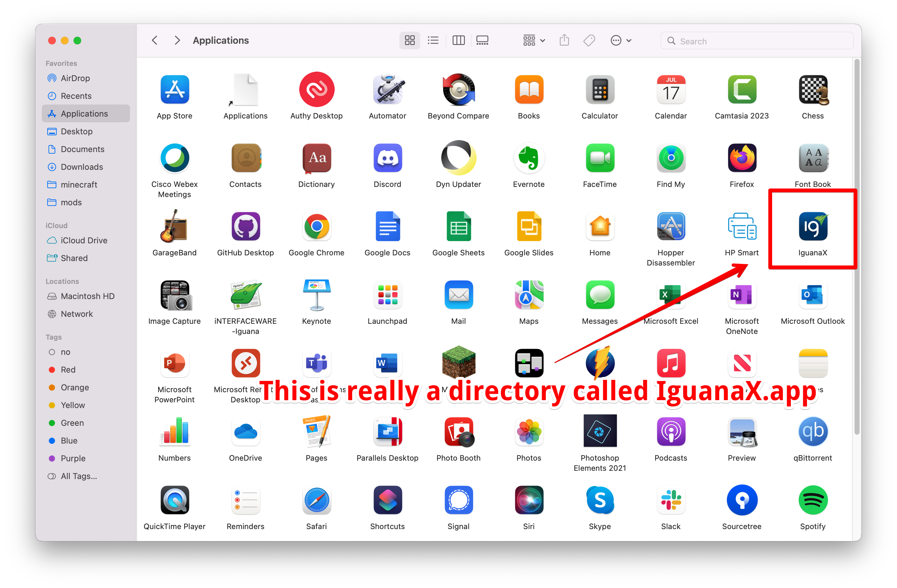This screenshot has width=897, height=588.
Task: Select the Hopper Disassembler app icon
Action: 670,227
